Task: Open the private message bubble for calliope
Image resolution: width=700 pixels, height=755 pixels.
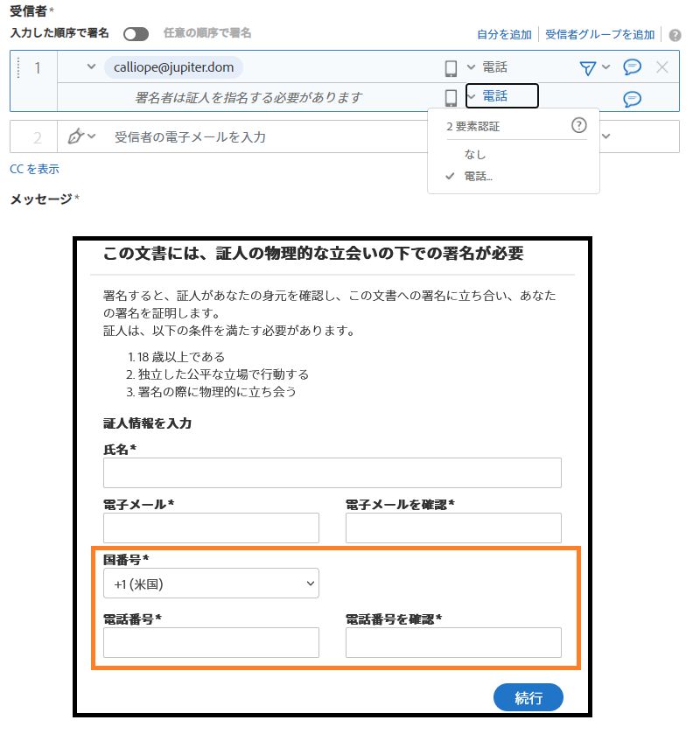Action: click(632, 67)
